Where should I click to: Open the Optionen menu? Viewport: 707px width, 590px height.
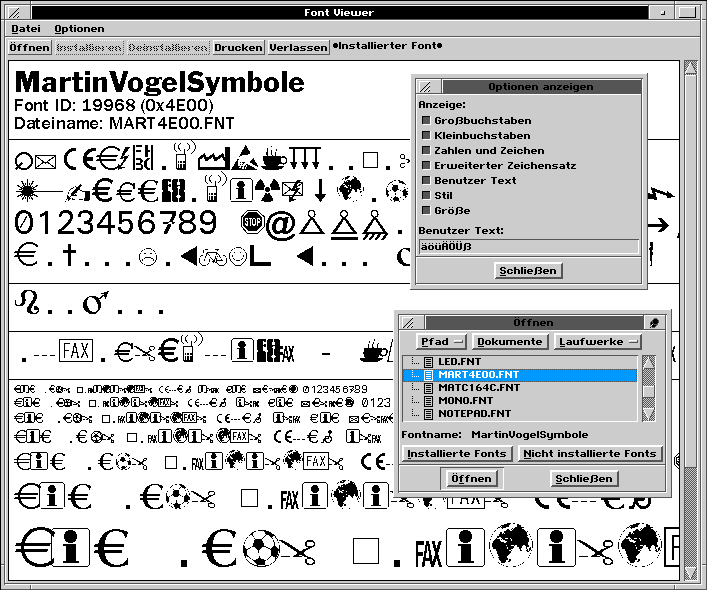[79, 29]
